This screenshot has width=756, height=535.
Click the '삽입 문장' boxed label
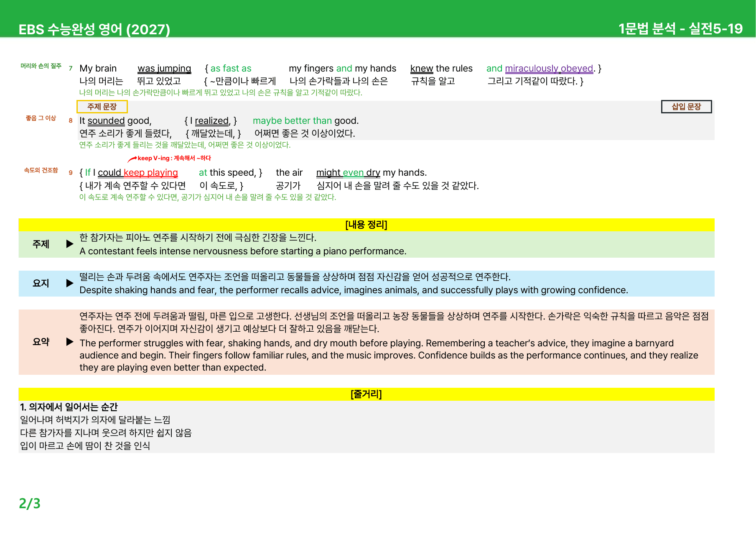686,107
